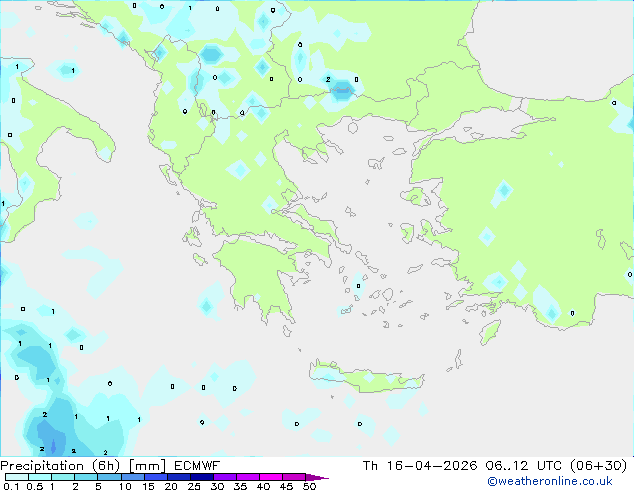
Task: Select the 25–30 mm navy legend swatch
Action: click(202, 477)
